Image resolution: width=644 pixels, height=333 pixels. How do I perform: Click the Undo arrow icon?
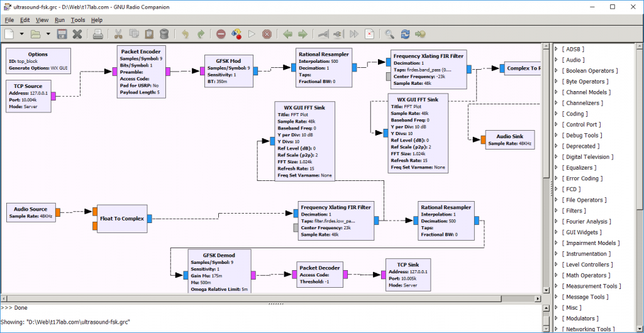pos(185,34)
